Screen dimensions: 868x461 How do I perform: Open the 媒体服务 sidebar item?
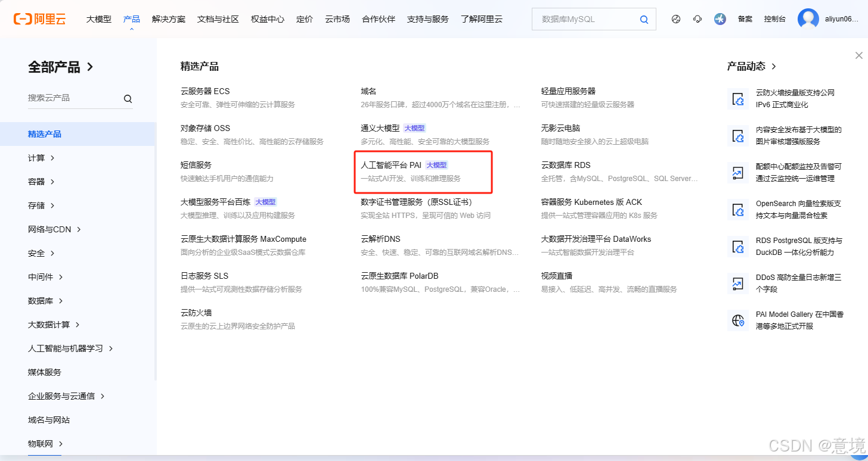45,372
